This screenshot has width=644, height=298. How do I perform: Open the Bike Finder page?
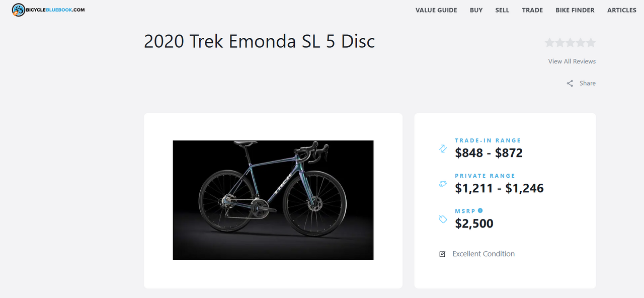[x=575, y=10]
